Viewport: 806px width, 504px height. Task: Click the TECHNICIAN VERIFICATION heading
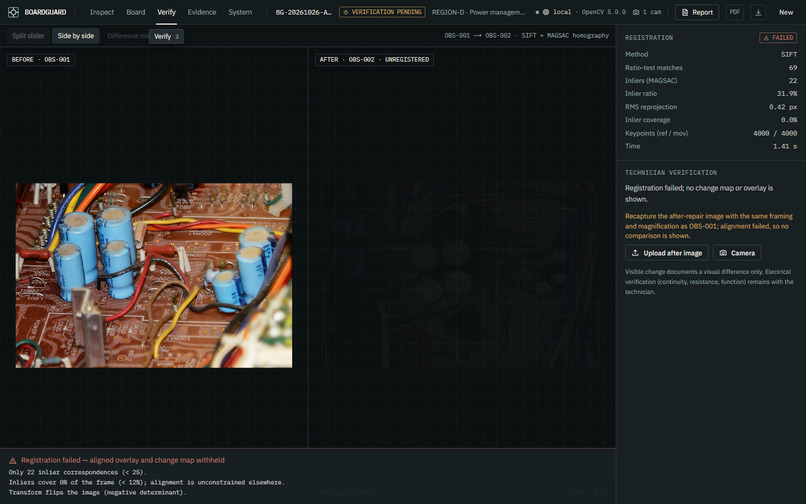click(x=671, y=173)
